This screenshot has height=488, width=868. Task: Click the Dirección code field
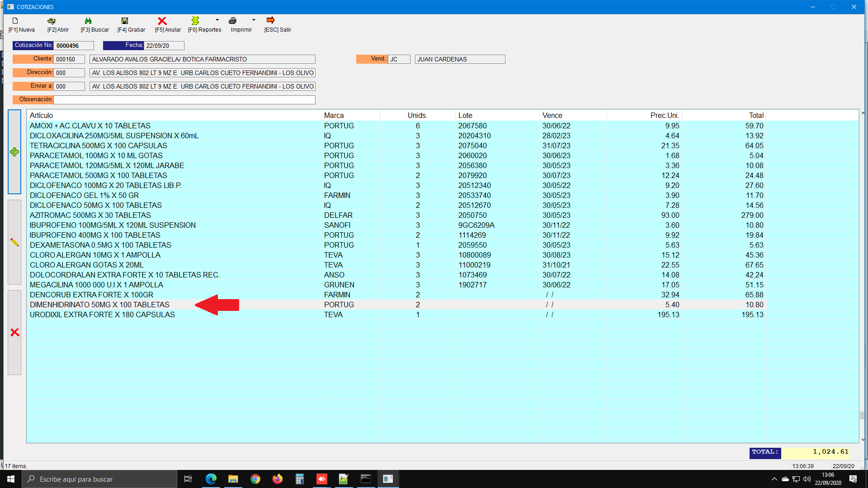click(x=69, y=73)
